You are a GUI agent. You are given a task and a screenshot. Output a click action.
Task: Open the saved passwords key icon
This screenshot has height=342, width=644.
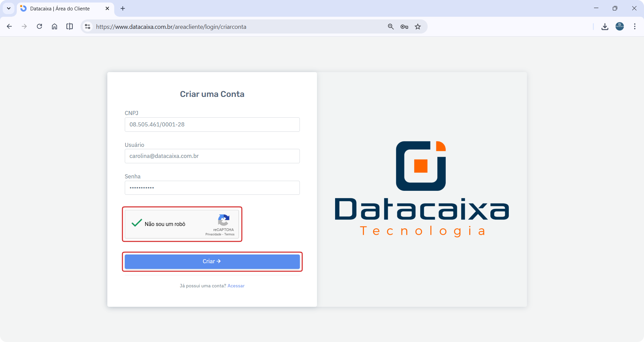(404, 26)
